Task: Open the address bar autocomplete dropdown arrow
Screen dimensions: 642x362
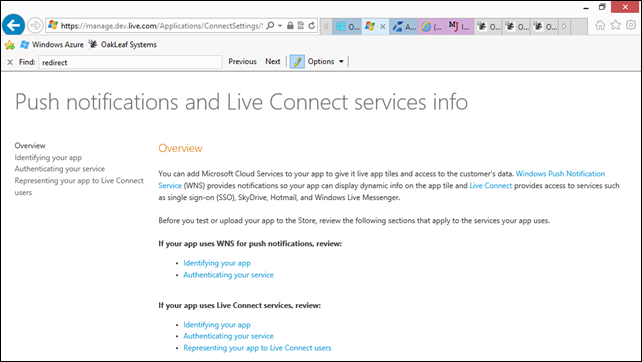Action: click(x=280, y=26)
